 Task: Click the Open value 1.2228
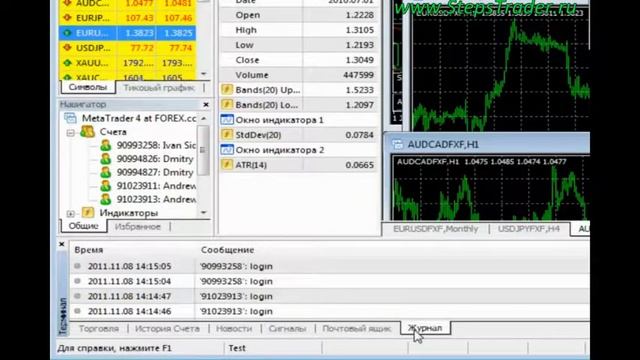[359, 15]
